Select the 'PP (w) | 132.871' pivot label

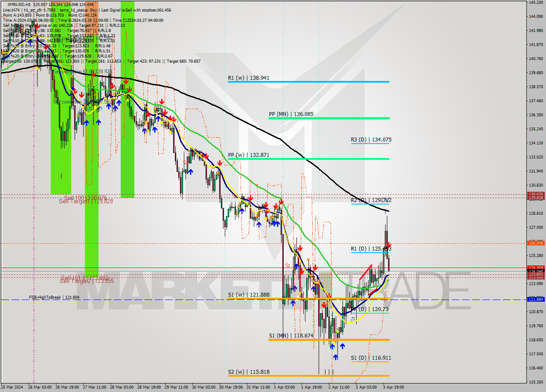[x=249, y=155]
